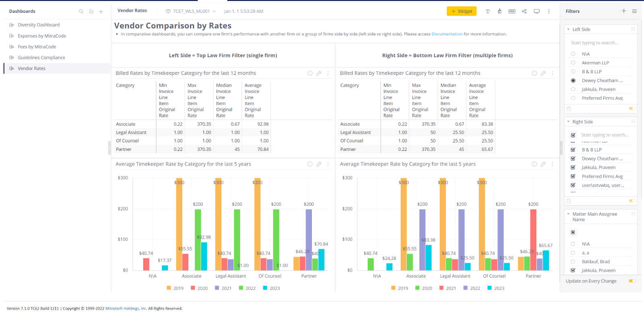Collapse Matter Main Assignee Name filter
Screen dimensions: 644x315
pyautogui.click(x=568, y=214)
